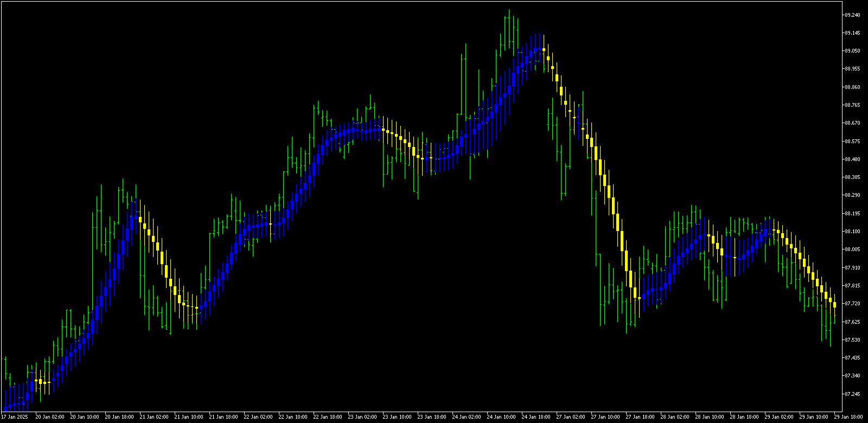The image size is (868, 423).
Task: Click the 24 Jan 18:00 time label
Action: (x=536, y=417)
